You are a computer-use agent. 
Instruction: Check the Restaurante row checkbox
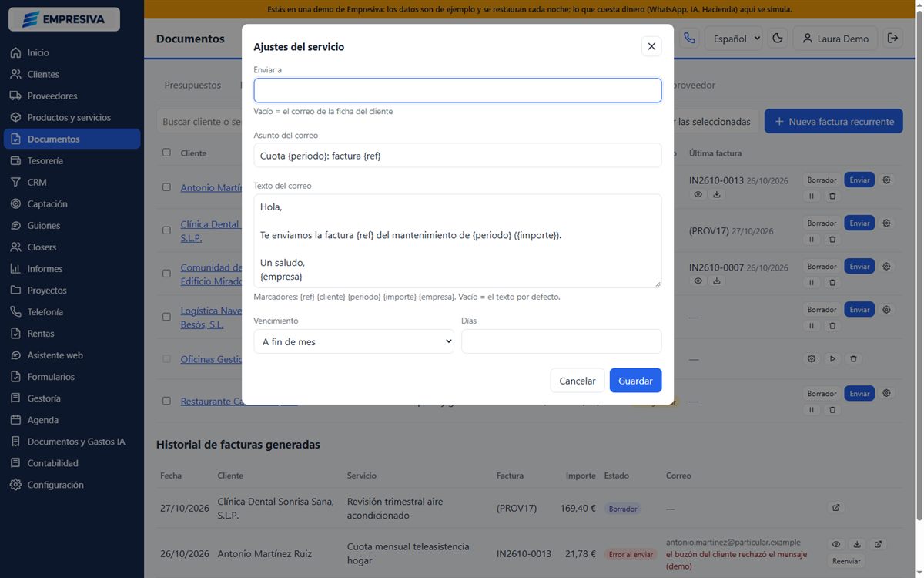click(166, 401)
